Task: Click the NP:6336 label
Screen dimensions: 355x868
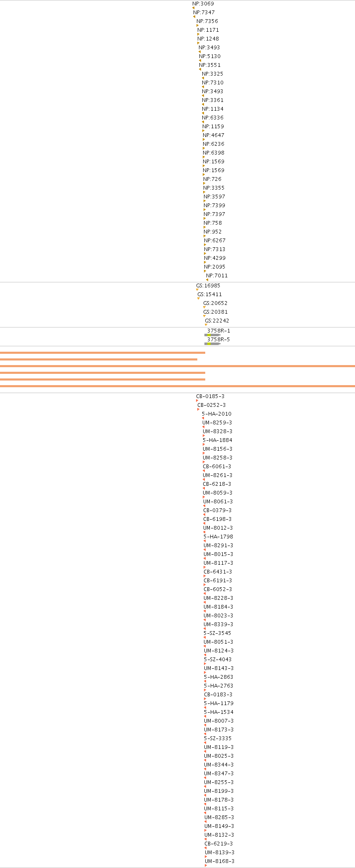Action: click(x=213, y=118)
